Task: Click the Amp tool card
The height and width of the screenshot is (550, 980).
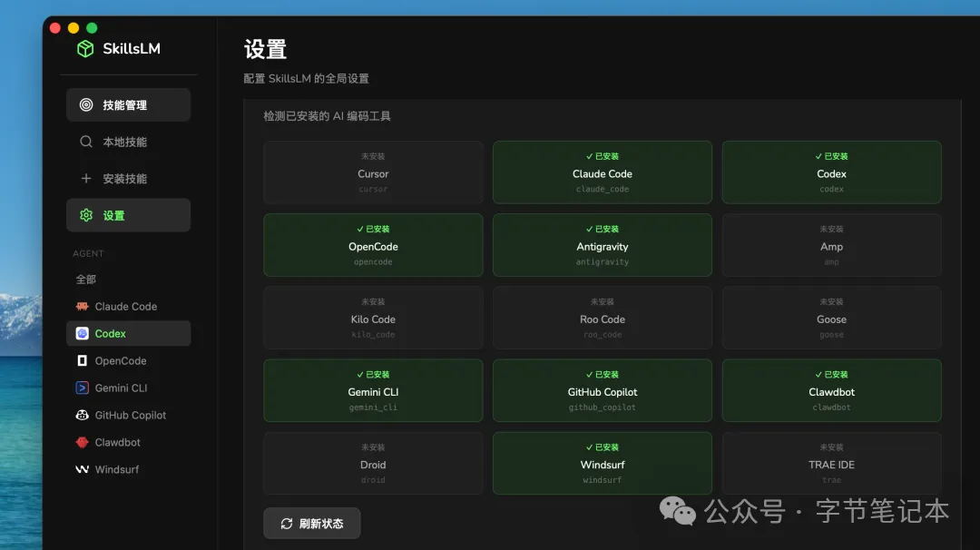Action: click(x=831, y=245)
